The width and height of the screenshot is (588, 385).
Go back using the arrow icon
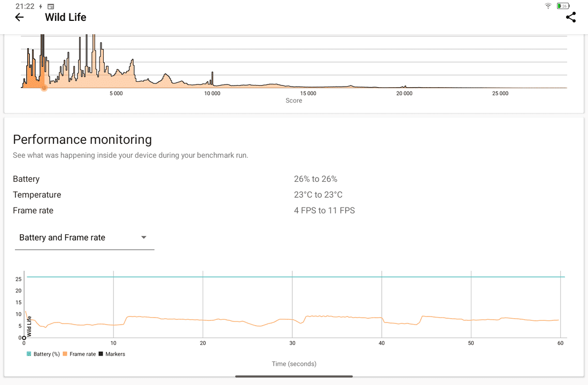(19, 17)
